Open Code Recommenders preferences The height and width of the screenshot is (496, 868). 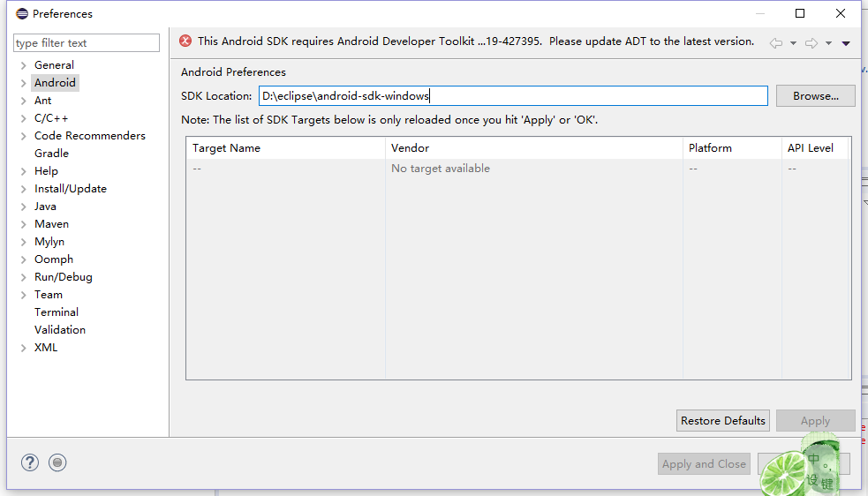pos(90,136)
